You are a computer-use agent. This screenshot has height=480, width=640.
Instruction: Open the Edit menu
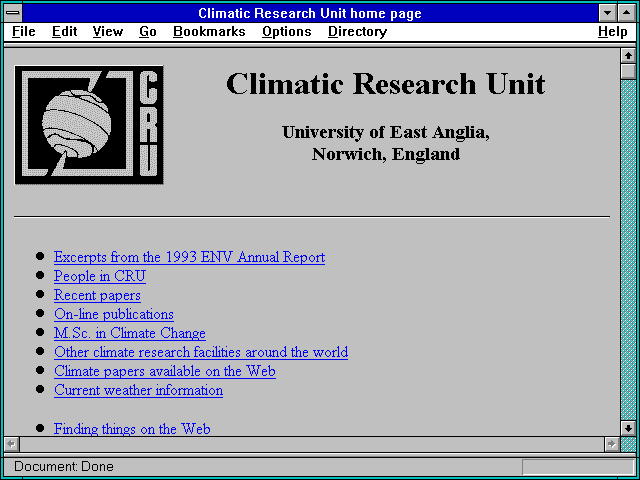click(64, 32)
